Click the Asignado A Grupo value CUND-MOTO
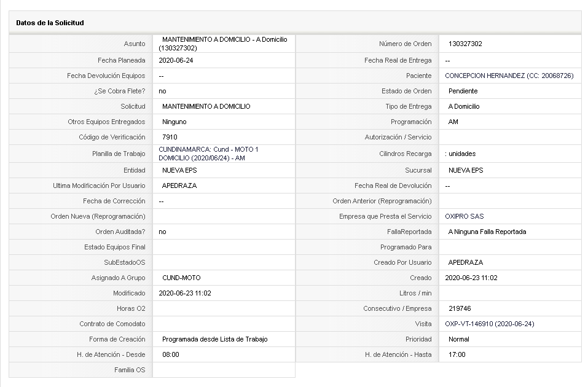 181,278
